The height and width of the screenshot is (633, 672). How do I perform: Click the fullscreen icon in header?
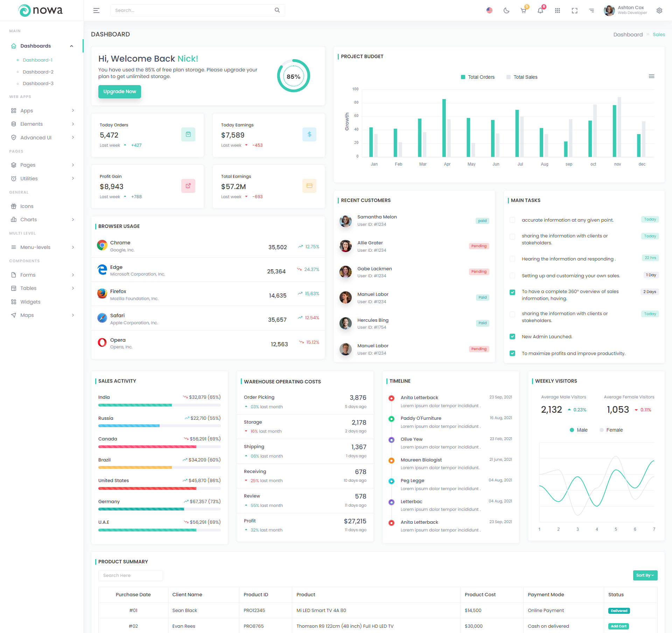pos(574,11)
